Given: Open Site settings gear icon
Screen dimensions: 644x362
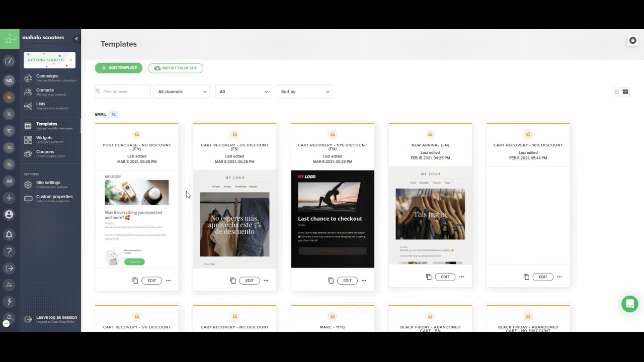Looking at the screenshot, I should (x=28, y=185).
